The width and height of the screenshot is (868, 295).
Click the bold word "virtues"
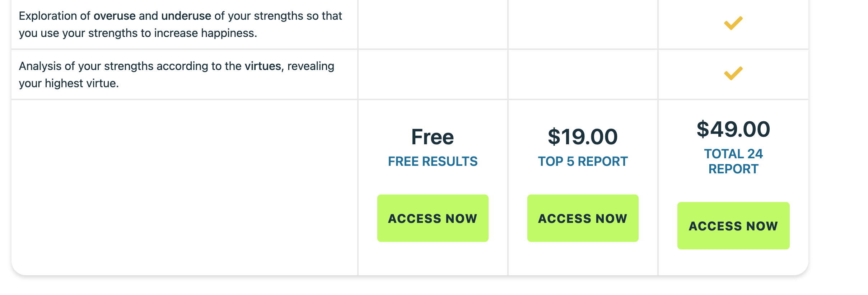tap(263, 66)
